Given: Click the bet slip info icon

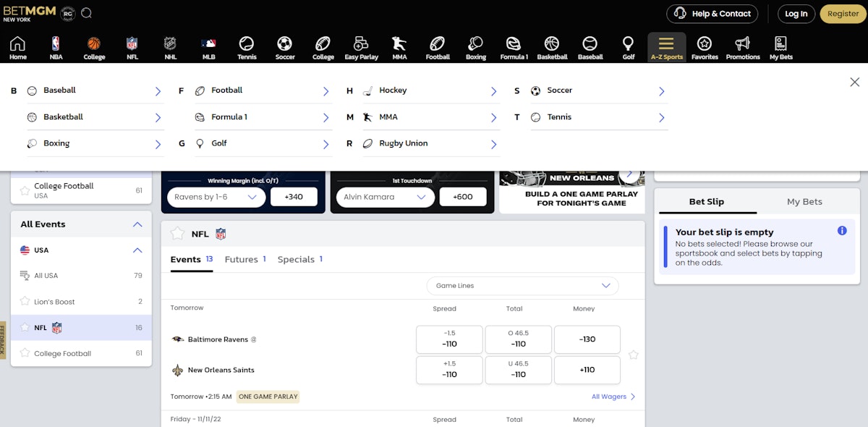Looking at the screenshot, I should tap(842, 231).
